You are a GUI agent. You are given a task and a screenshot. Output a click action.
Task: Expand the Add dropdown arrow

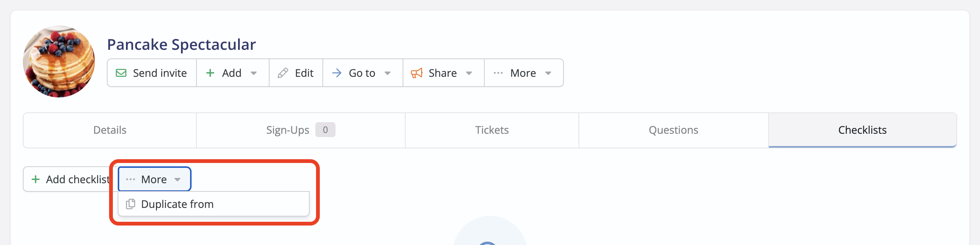254,73
